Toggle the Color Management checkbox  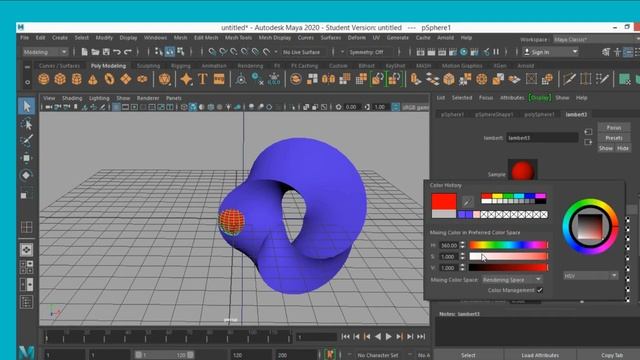tap(540, 290)
